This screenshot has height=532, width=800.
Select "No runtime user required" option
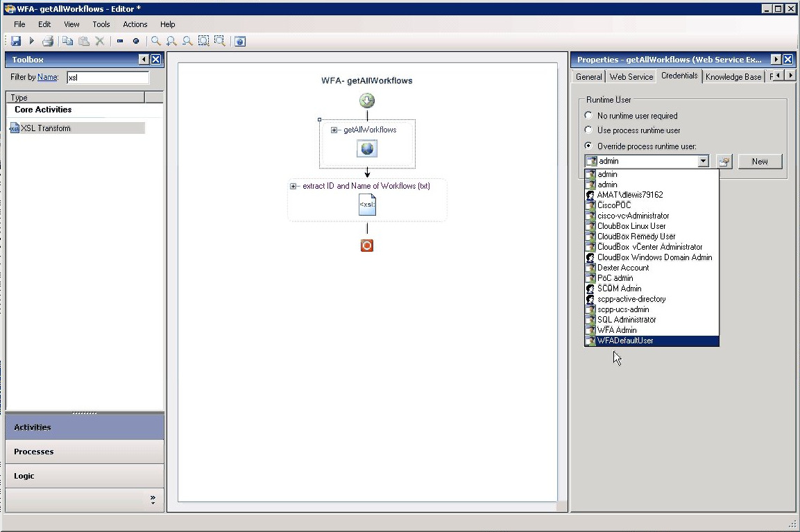[589, 116]
